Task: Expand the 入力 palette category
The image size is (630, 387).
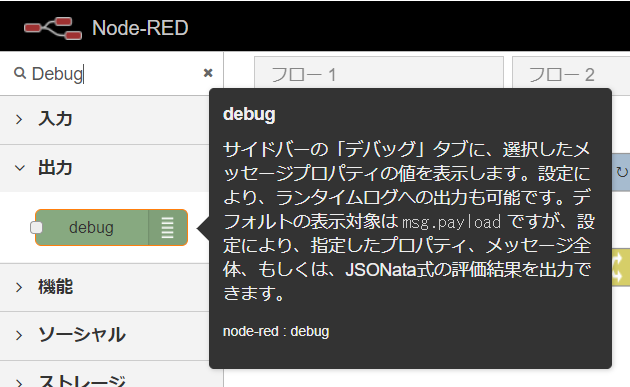Action: (104, 119)
